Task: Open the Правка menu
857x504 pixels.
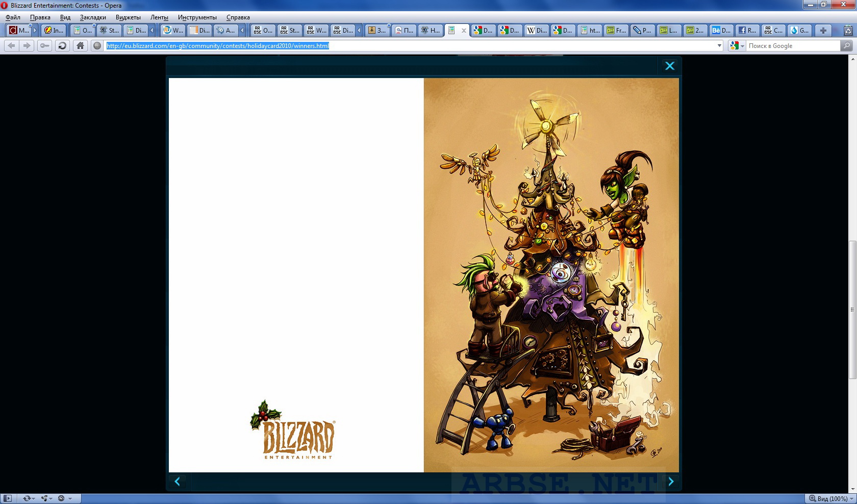Action: click(x=40, y=17)
